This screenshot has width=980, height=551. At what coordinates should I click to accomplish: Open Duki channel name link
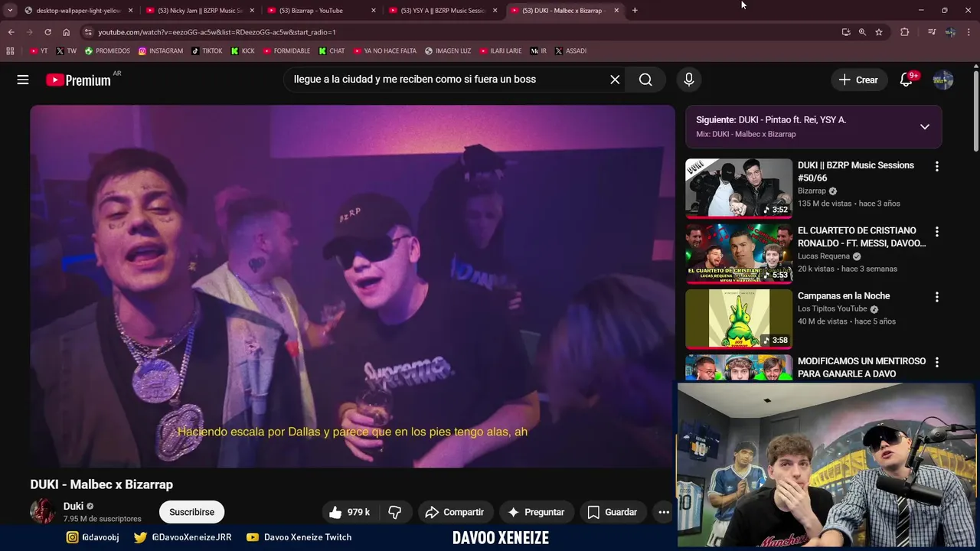(73, 506)
